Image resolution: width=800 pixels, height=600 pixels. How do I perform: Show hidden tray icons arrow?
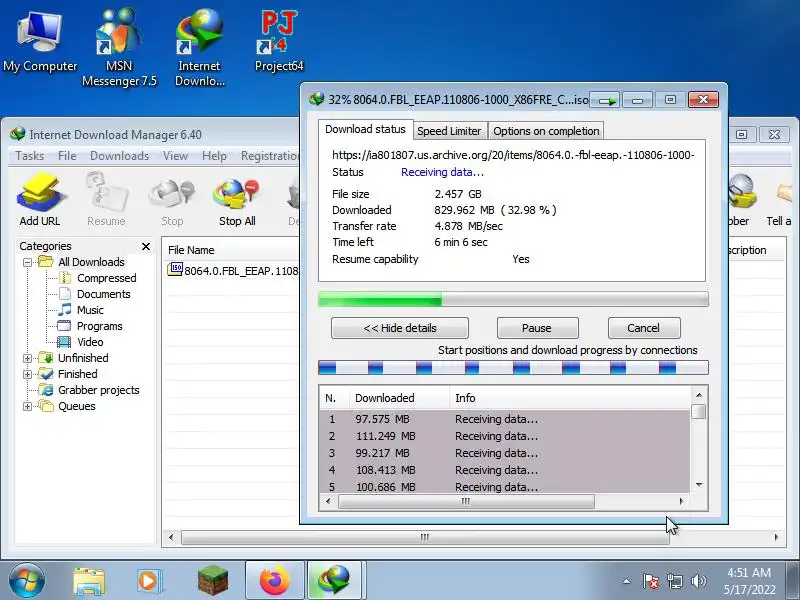tap(627, 581)
